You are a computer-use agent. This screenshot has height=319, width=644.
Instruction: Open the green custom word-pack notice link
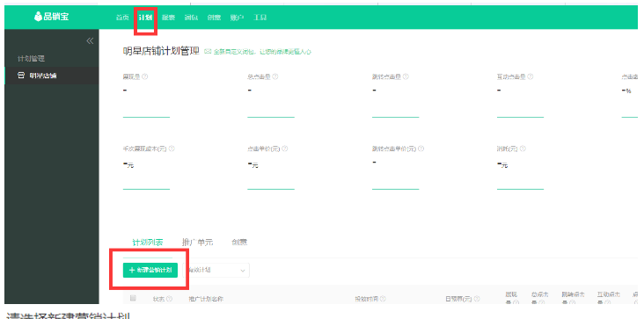click(x=262, y=52)
